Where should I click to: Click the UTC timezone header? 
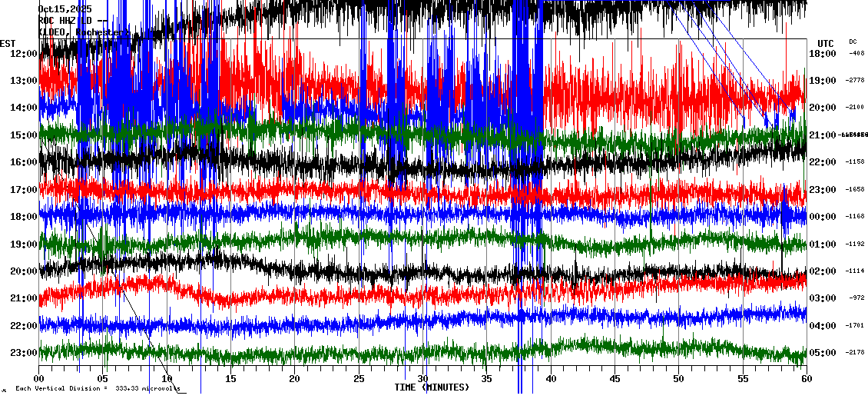[x=826, y=43]
